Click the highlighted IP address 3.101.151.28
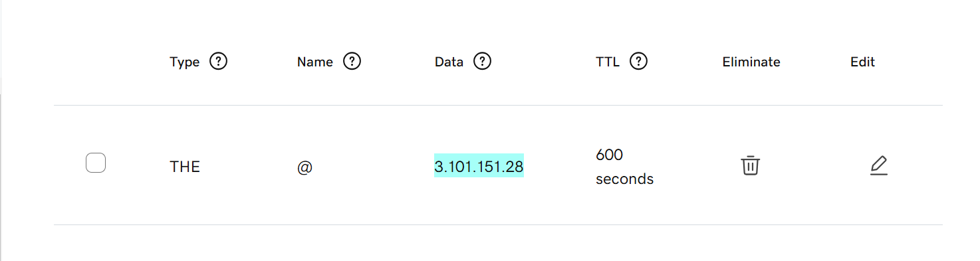Viewport: 980px width, 261px height. click(479, 166)
